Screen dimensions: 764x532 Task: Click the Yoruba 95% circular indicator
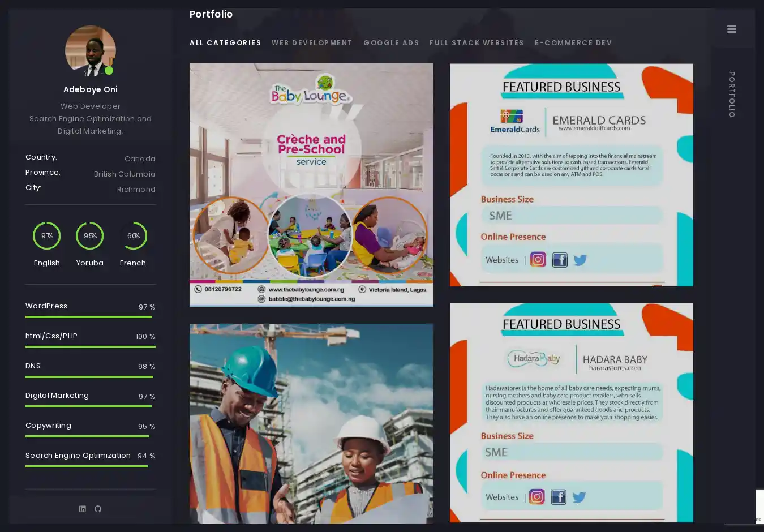point(90,236)
